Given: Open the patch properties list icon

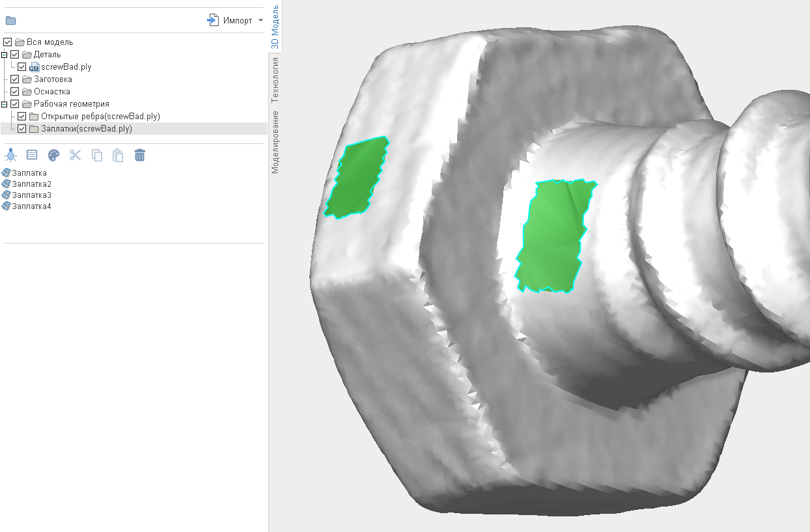Looking at the screenshot, I should (x=32, y=155).
